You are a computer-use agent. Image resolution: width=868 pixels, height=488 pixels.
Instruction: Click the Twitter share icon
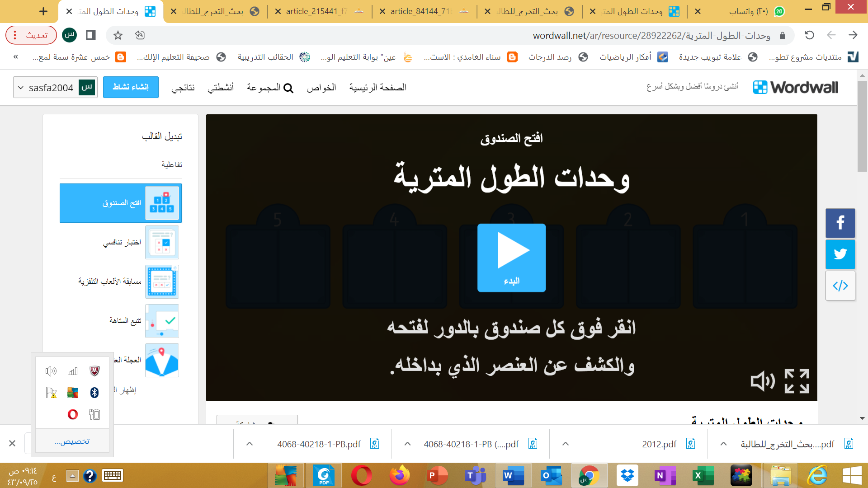click(x=840, y=254)
